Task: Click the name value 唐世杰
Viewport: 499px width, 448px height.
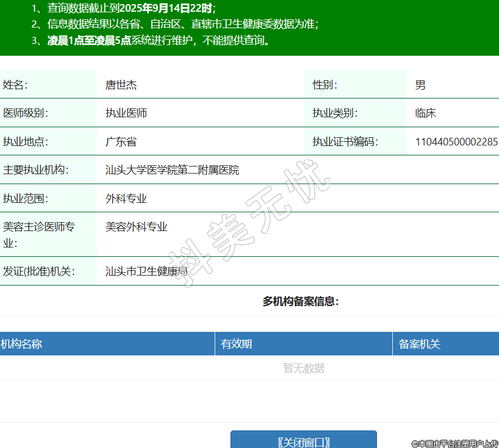Action: 121,85
